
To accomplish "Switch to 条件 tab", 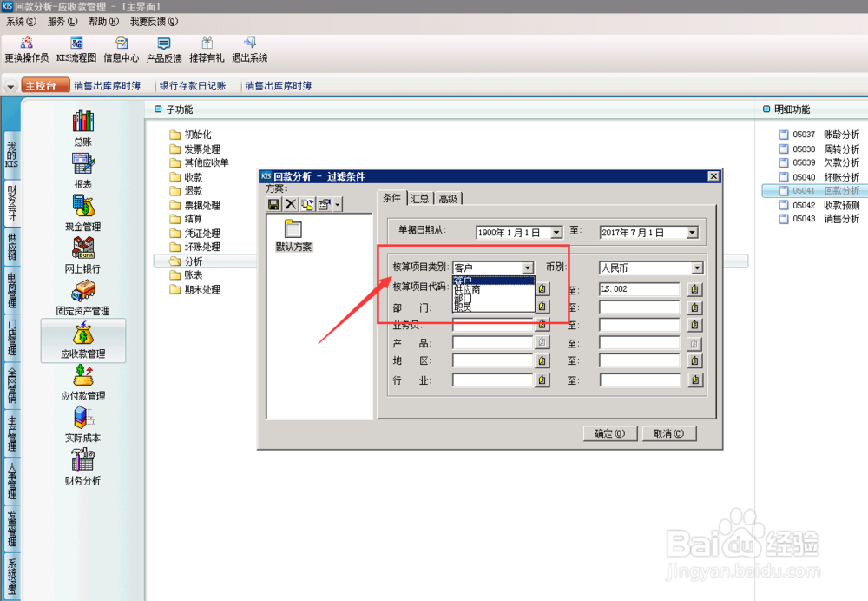I will click(x=392, y=198).
